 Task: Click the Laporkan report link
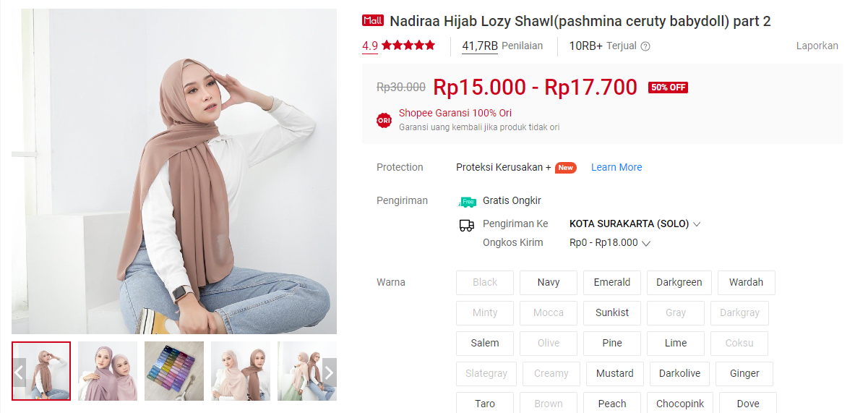pyautogui.click(x=817, y=46)
